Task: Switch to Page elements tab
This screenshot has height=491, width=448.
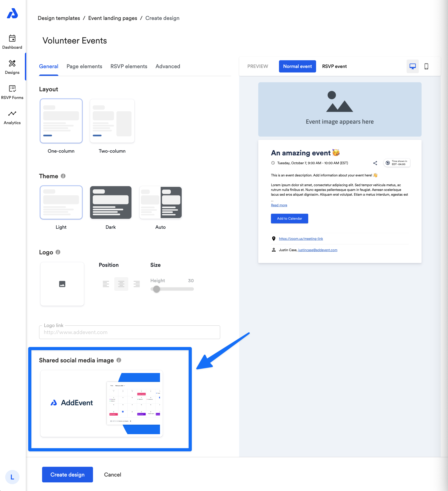Action: [x=84, y=66]
